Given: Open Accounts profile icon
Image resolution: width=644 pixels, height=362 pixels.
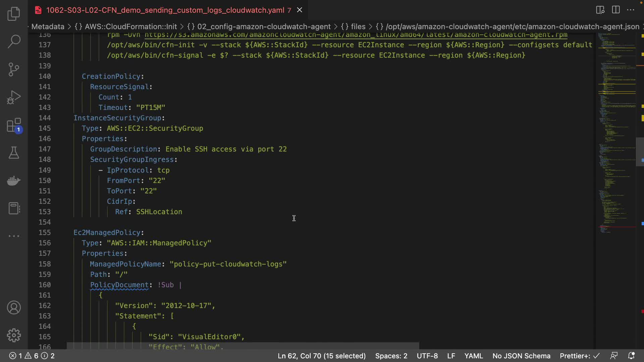Looking at the screenshot, I should 14,308.
